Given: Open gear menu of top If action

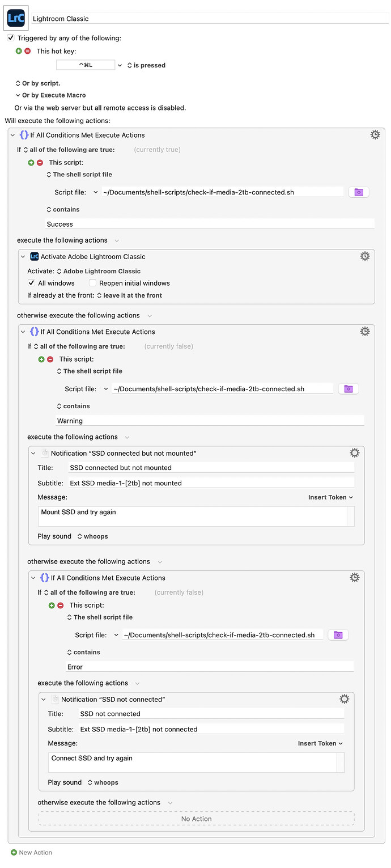Looking at the screenshot, I should coord(375,134).
